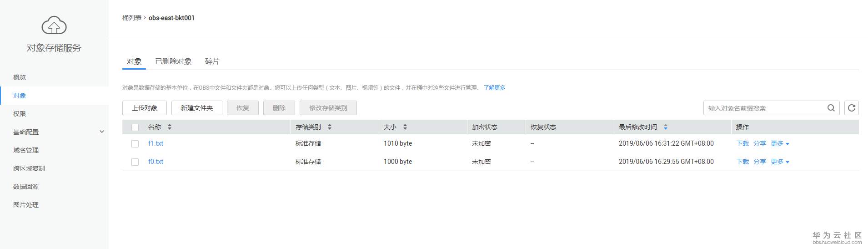Click 下载 for f0.txt

coord(743,162)
